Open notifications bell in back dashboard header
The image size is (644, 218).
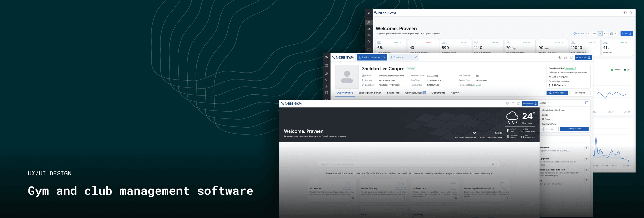point(631,13)
